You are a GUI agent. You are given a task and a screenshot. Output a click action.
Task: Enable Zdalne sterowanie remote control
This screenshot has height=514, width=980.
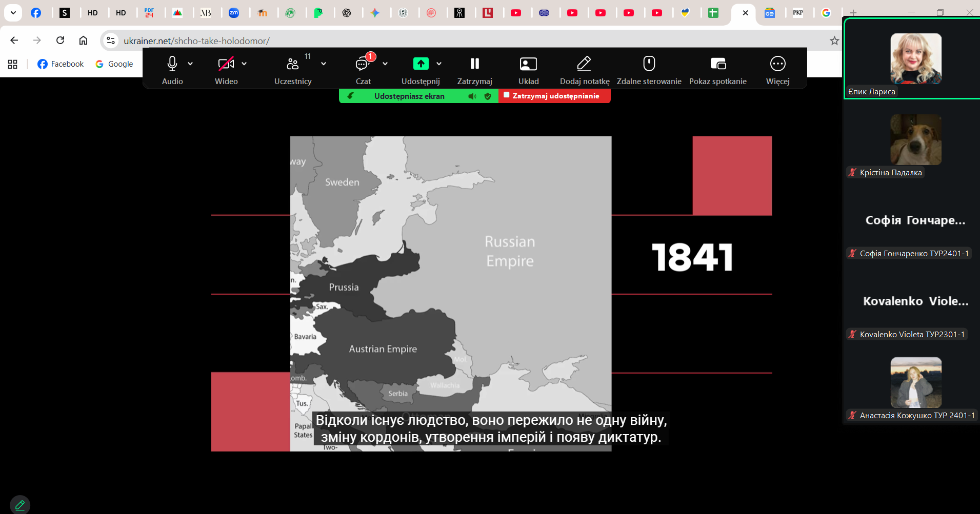pyautogui.click(x=649, y=64)
